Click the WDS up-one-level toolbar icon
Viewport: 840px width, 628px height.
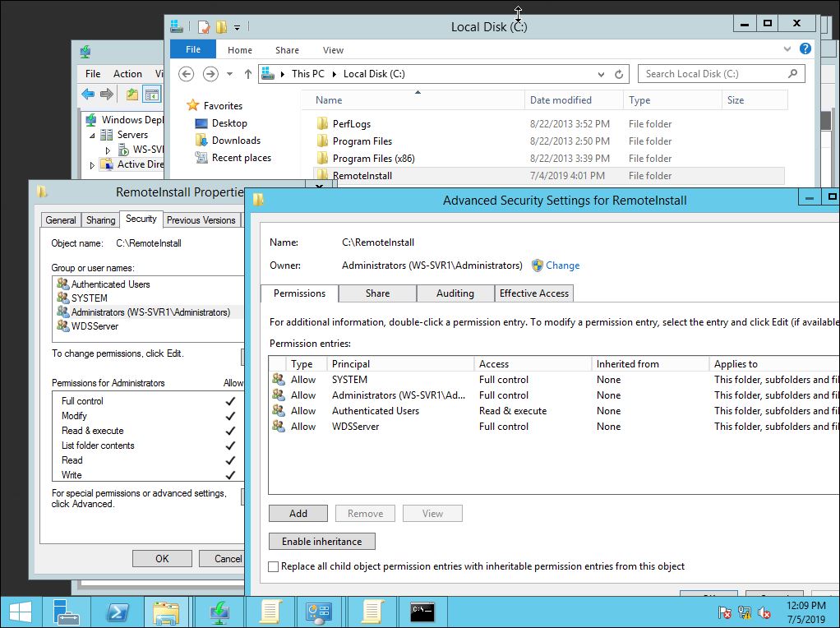pos(132,95)
